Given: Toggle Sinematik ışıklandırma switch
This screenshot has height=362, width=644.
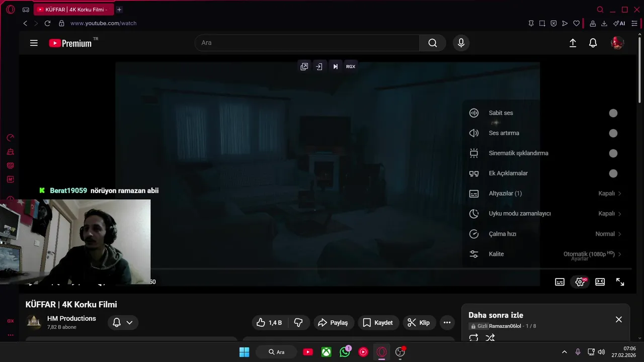Looking at the screenshot, I should pyautogui.click(x=613, y=153).
